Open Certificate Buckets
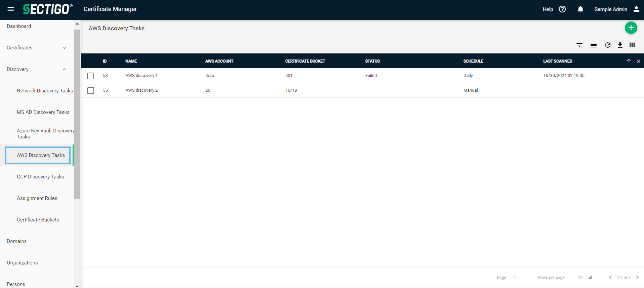 [38, 220]
